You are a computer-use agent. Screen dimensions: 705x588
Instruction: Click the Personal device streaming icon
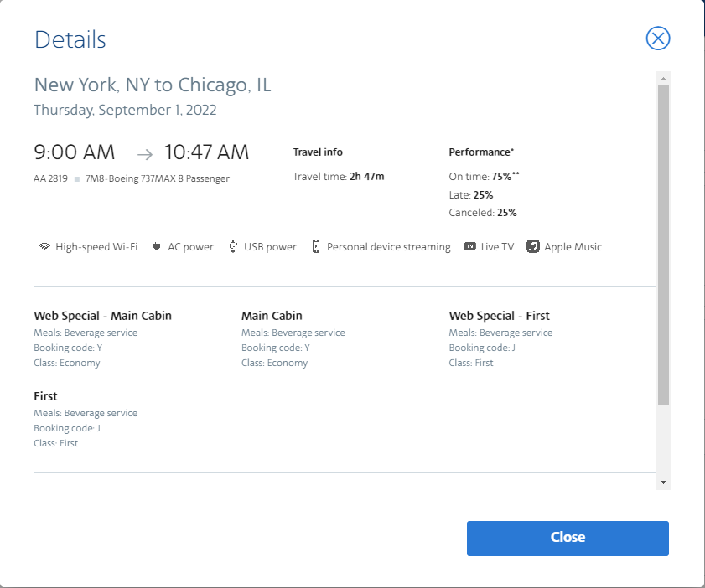click(316, 247)
